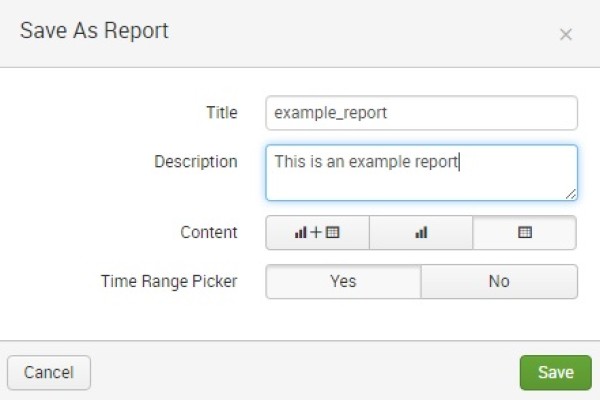
Task: Focus the Title input field
Action: pyautogui.click(x=421, y=113)
